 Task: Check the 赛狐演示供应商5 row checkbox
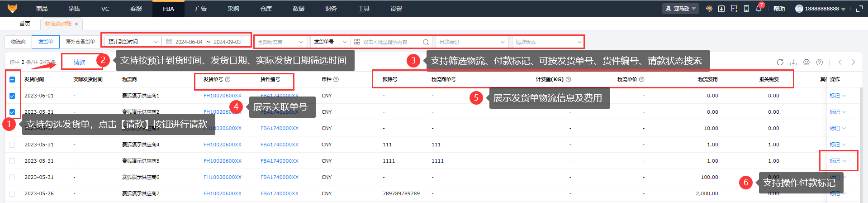coord(12,161)
